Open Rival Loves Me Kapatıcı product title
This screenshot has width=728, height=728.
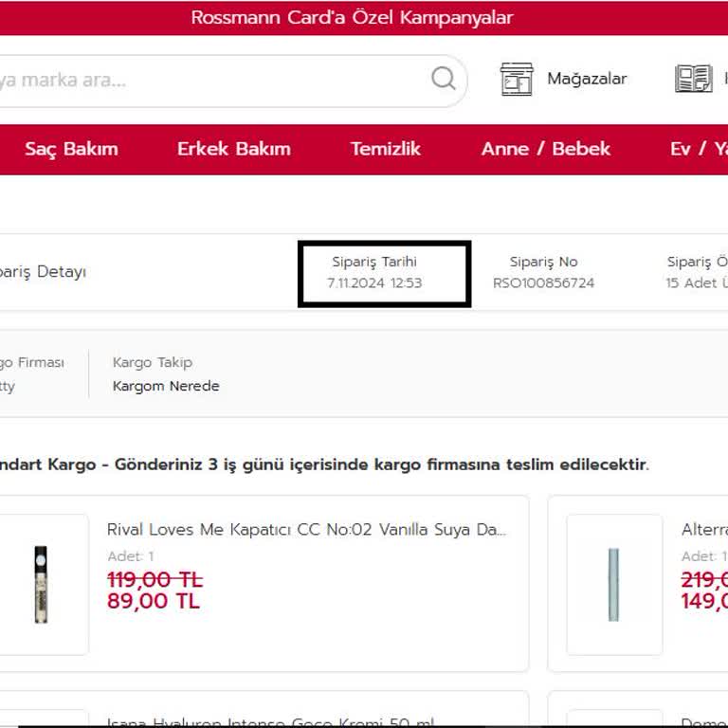pyautogui.click(x=306, y=530)
